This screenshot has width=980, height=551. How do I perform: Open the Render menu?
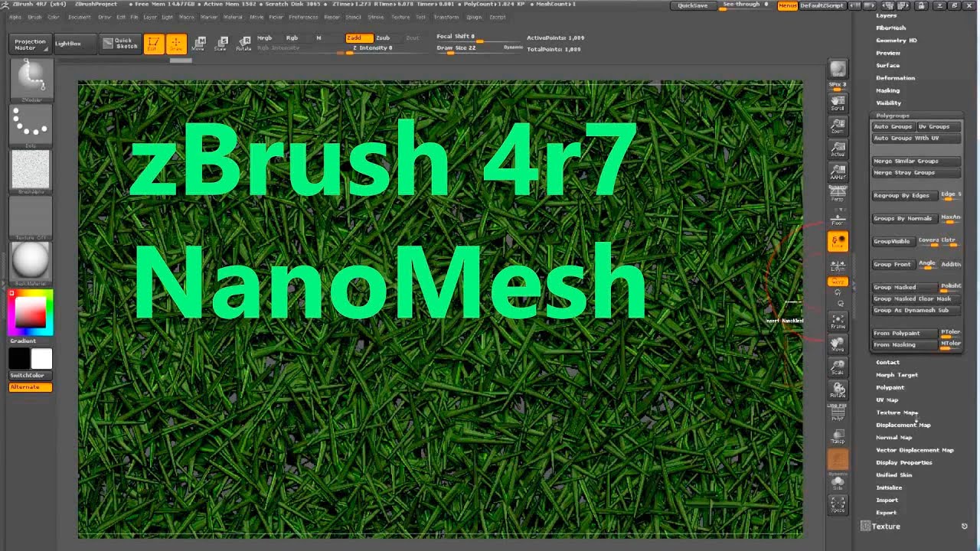[332, 17]
